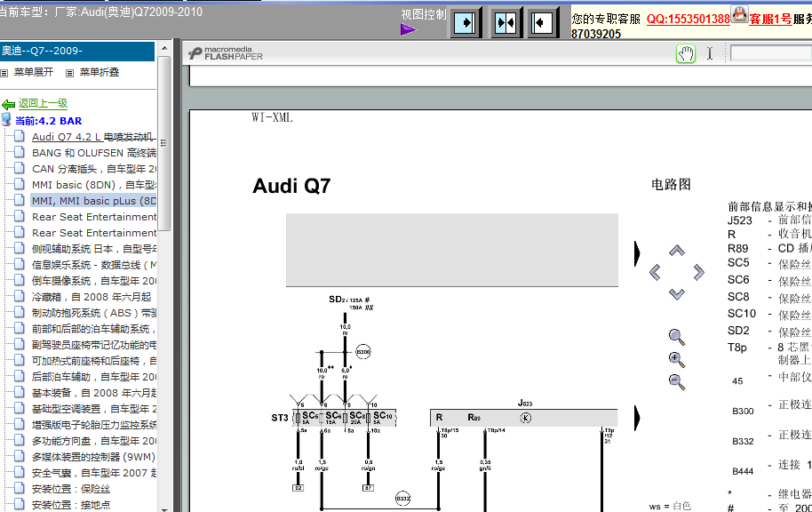Open Audi Q7 4.2 L 电喷发动机 document
The width and height of the screenshot is (812, 512).
(94, 137)
